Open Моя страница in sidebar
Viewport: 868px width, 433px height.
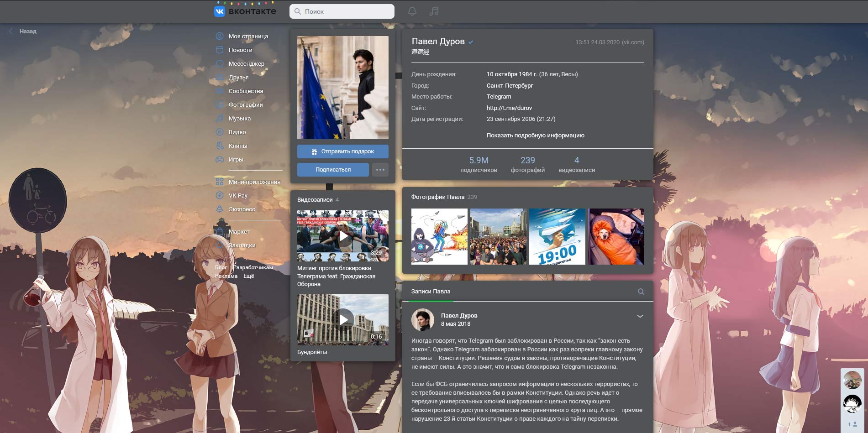click(x=248, y=36)
